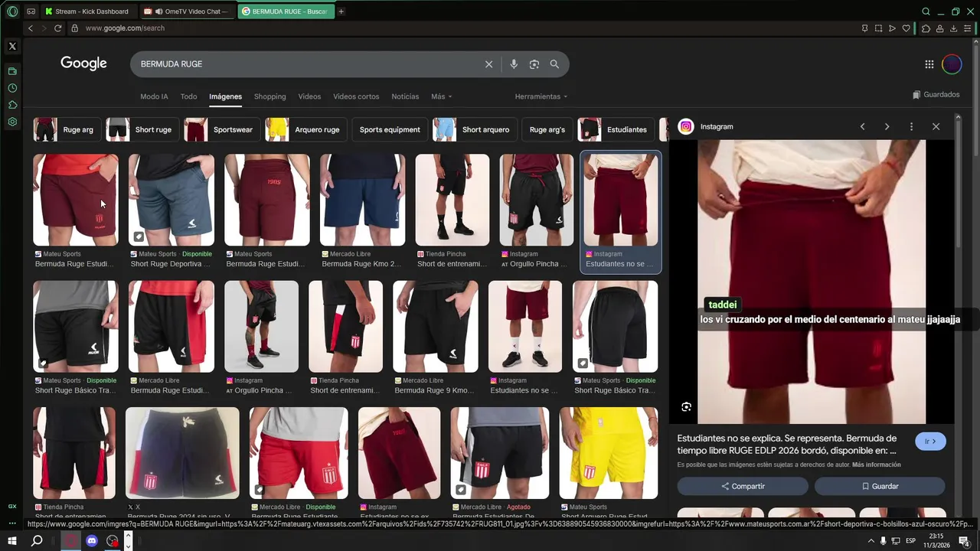This screenshot has width=980, height=551.
Task: Filter images by Short ruge chip
Action: point(142,130)
